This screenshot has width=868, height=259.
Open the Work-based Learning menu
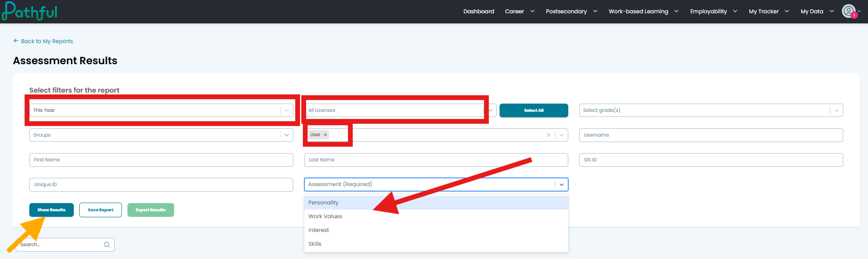[x=638, y=11]
